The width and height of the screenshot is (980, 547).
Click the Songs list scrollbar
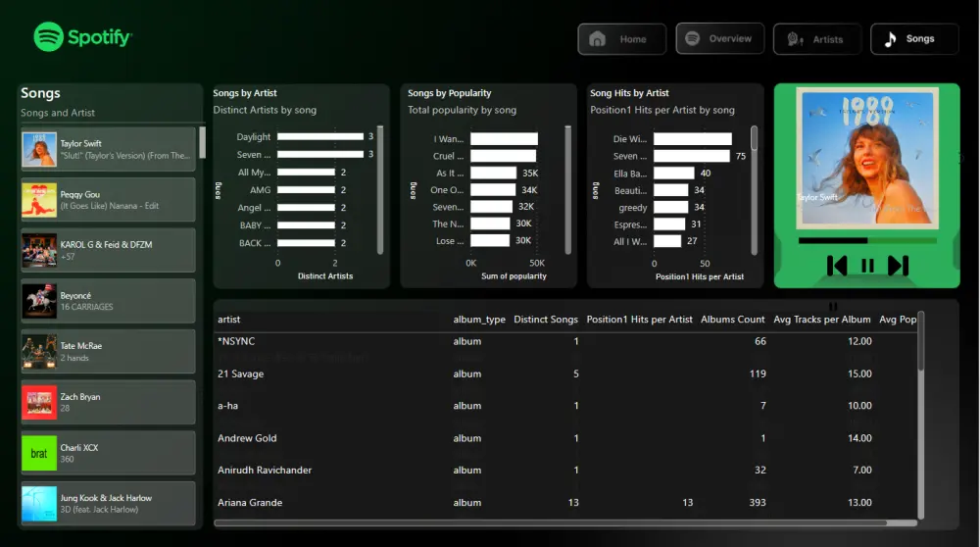(x=202, y=142)
